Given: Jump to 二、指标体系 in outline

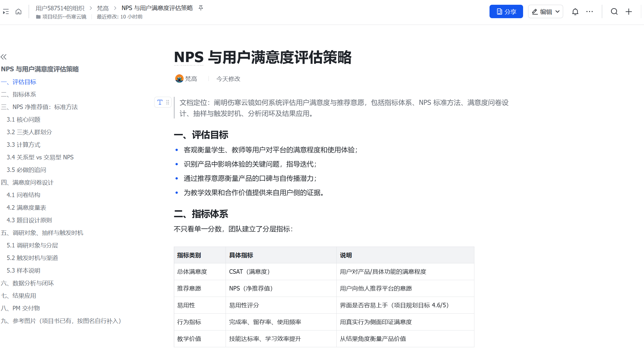Looking at the screenshot, I should click(x=18, y=95).
